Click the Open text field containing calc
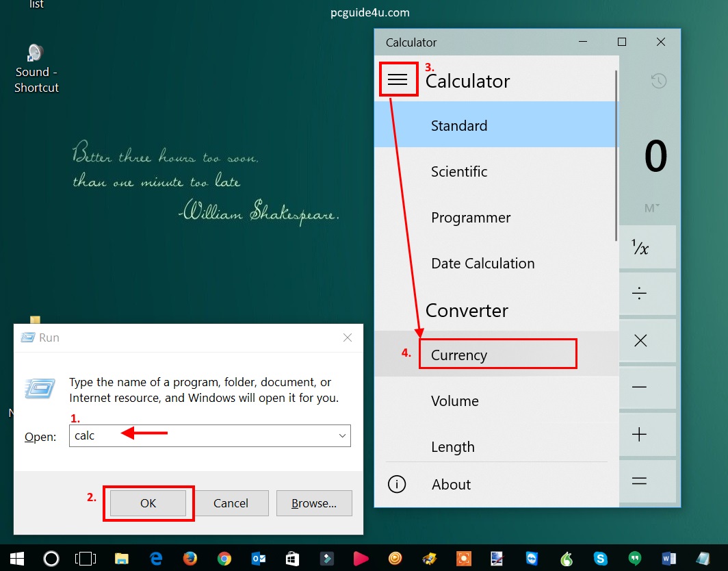This screenshot has height=571, width=728. pos(205,436)
